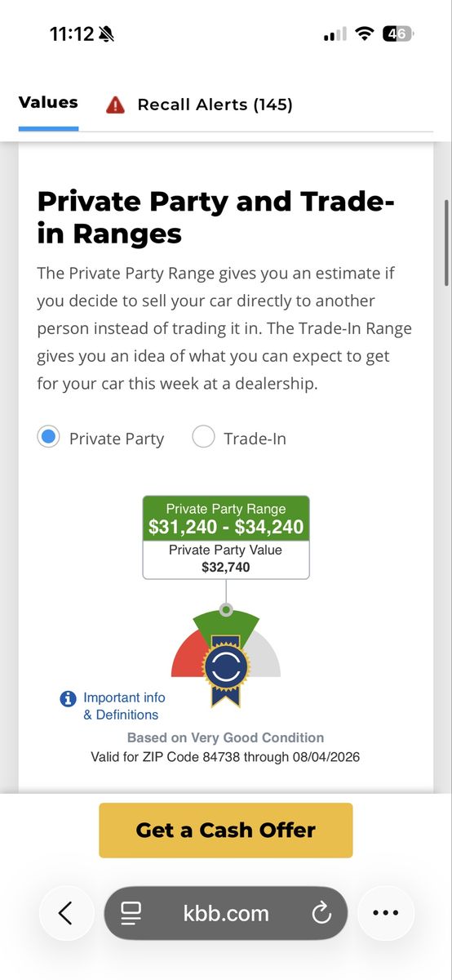This screenshot has height=980, width=452.
Task: Go back with the browser back arrow
Action: click(65, 912)
